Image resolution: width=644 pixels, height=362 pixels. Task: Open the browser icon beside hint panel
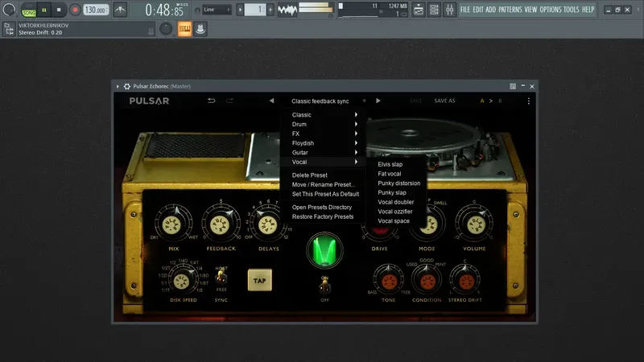pyautogui.click(x=8, y=29)
